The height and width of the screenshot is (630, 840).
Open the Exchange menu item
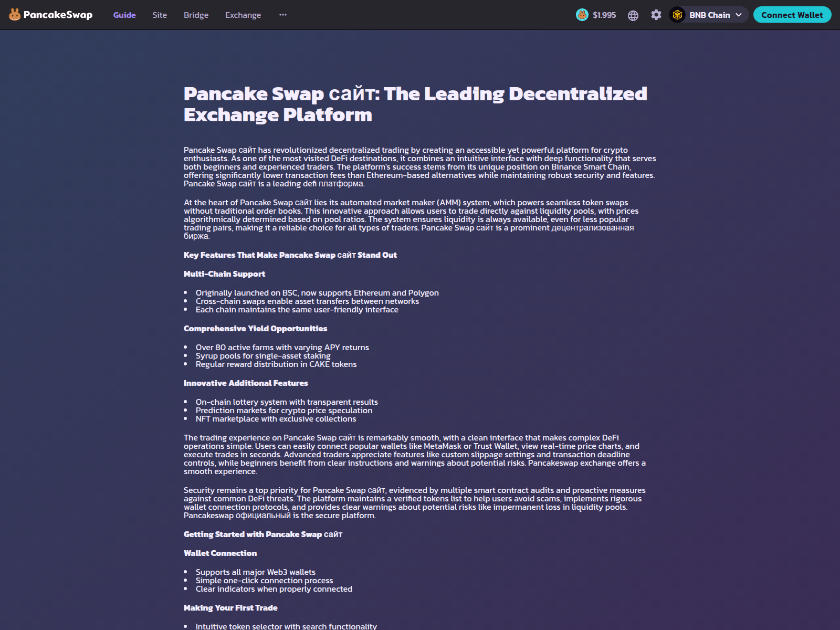click(243, 15)
